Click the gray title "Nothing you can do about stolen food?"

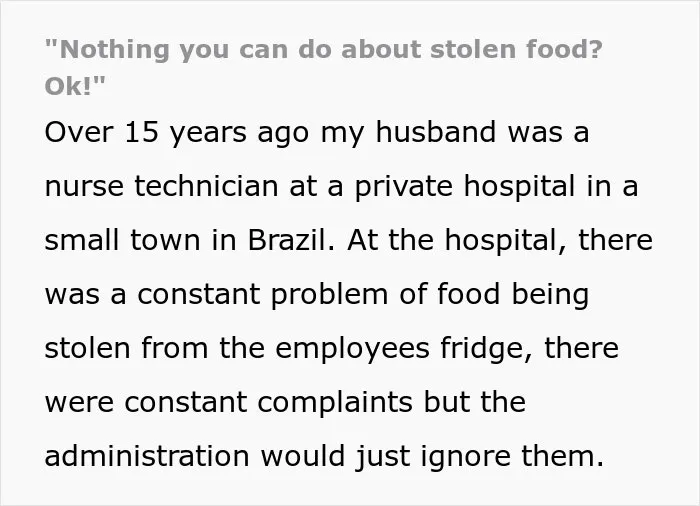[x=324, y=50]
